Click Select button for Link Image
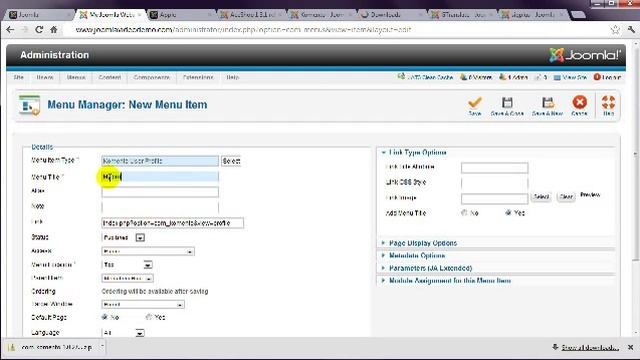The height and width of the screenshot is (360, 640). [541, 197]
